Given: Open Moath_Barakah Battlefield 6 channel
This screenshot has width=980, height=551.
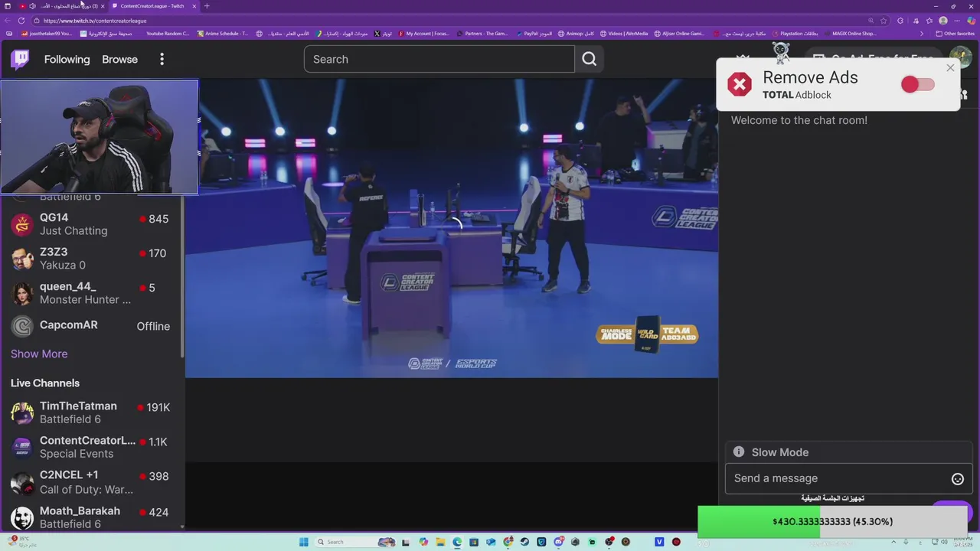Looking at the screenshot, I should point(92,517).
